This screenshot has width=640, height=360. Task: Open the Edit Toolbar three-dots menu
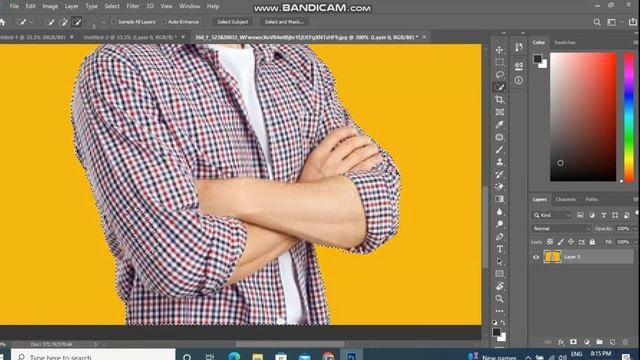click(x=499, y=311)
